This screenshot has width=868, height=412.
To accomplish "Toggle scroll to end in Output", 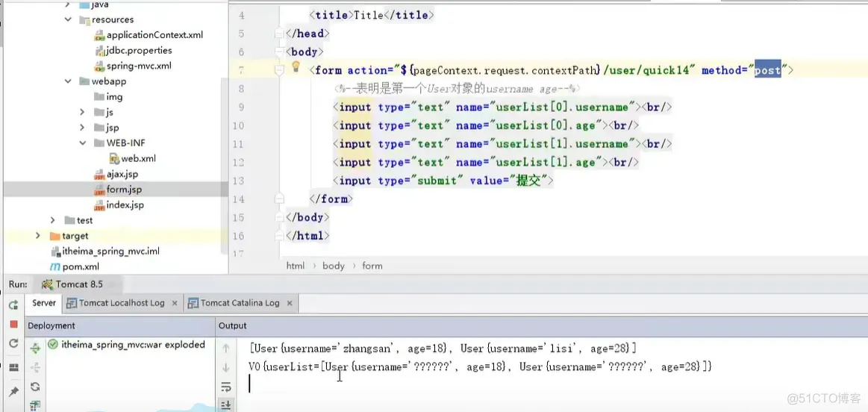I will (x=226, y=405).
